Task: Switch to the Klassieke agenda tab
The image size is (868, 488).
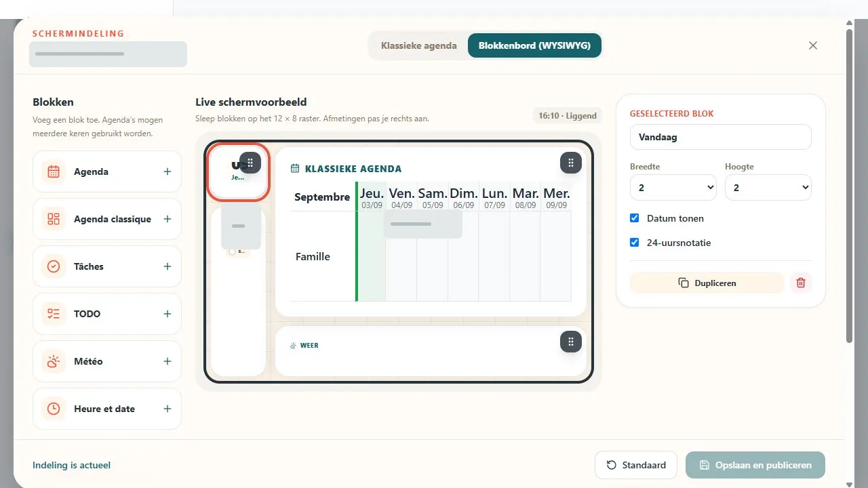Action: (x=419, y=46)
